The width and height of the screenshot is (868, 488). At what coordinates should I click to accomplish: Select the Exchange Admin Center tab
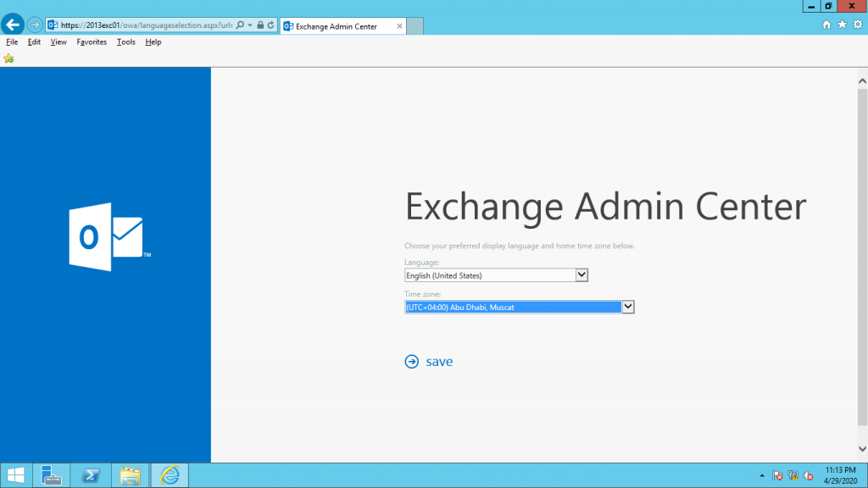point(343,26)
